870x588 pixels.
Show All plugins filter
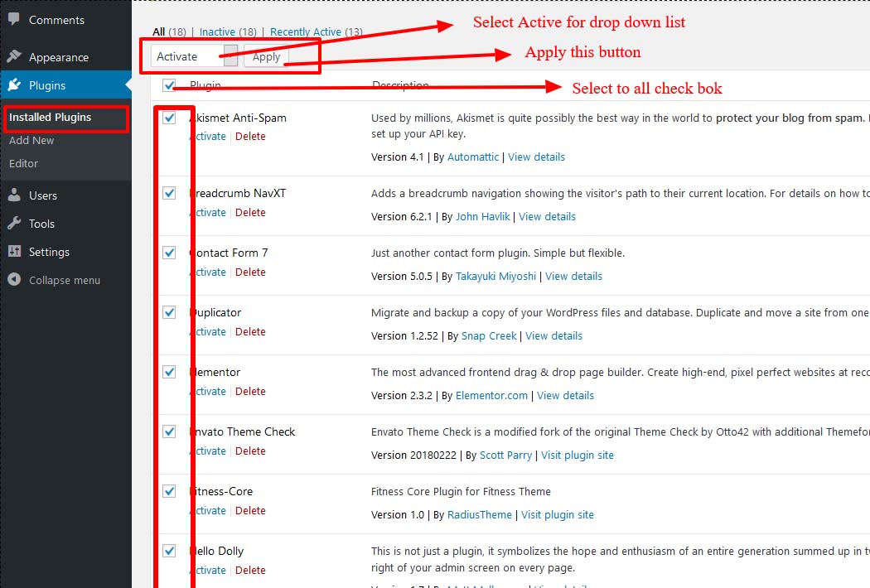click(x=159, y=31)
